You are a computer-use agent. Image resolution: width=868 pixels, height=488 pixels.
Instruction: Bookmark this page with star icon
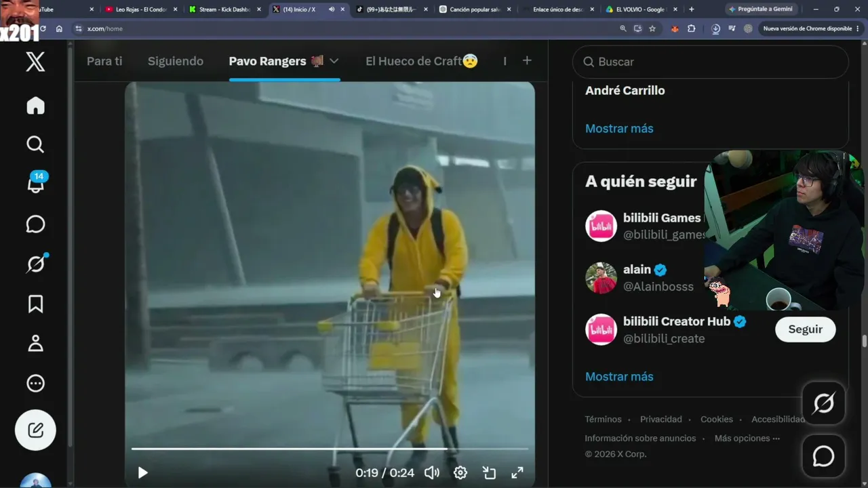tap(652, 28)
